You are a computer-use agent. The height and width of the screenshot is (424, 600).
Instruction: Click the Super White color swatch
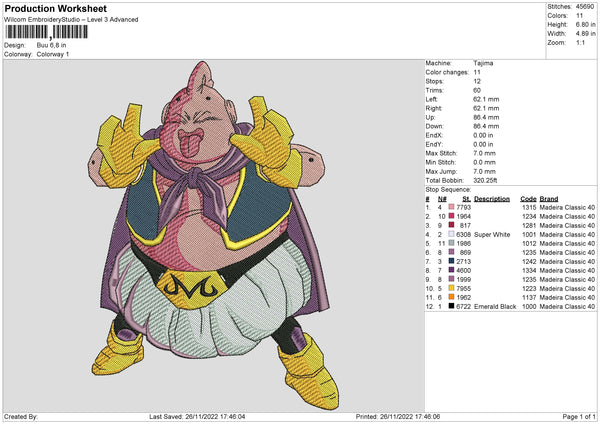pos(452,234)
